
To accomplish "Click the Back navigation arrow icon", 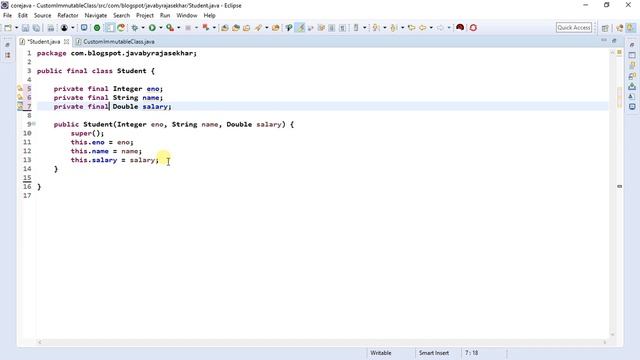I will coord(422,28).
